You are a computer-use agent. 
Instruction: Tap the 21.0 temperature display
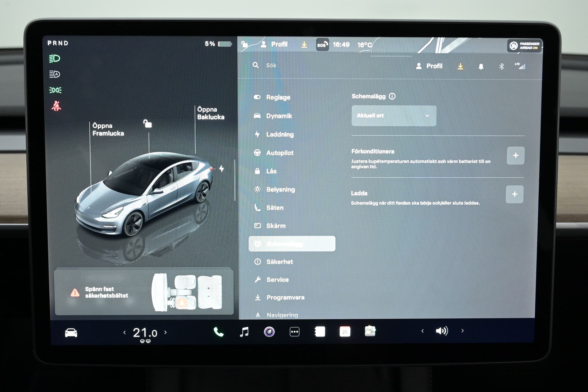pyautogui.click(x=145, y=333)
